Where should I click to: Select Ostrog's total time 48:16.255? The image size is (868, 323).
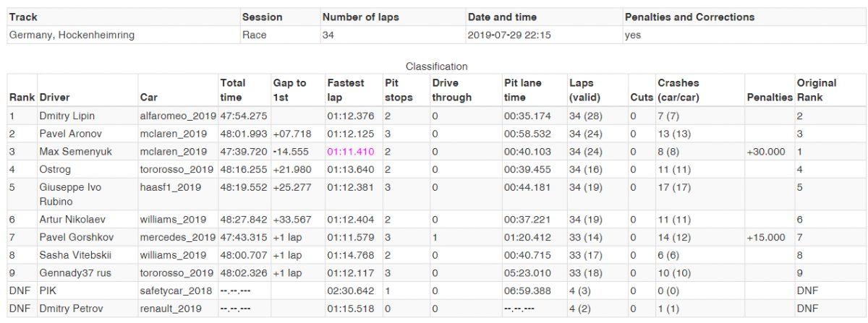tap(243, 170)
